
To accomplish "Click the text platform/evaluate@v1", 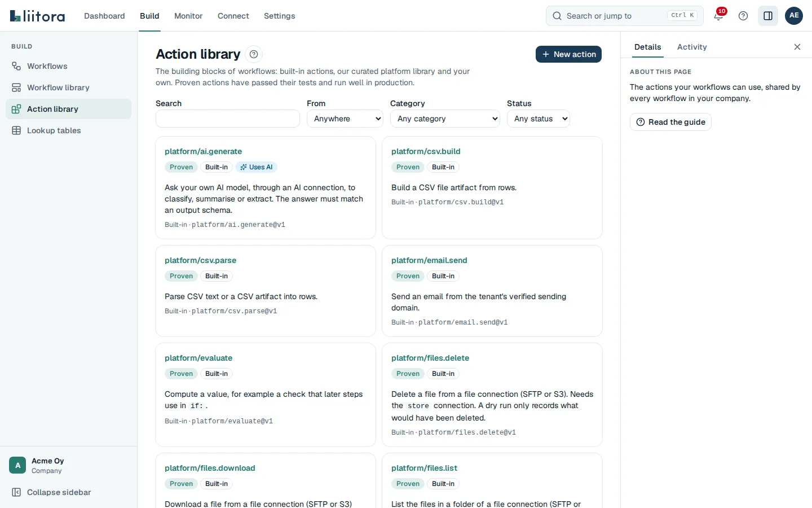I will [232, 421].
